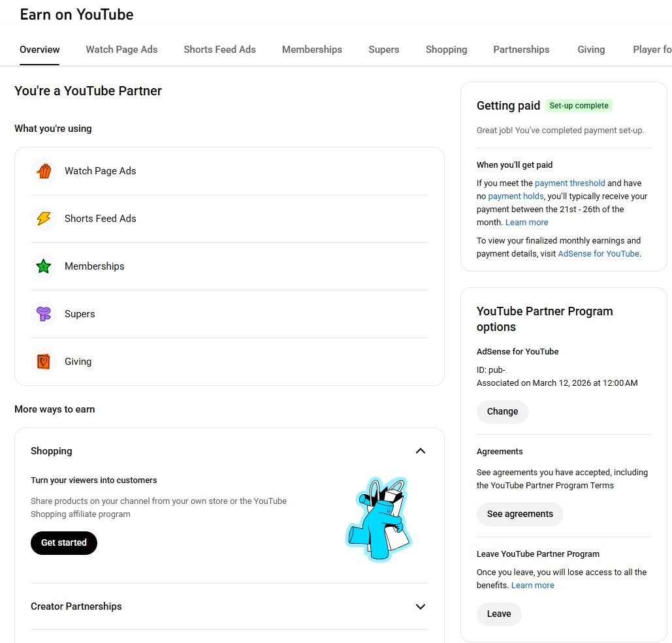Click the Watch Page Ads icon
Image resolution: width=672 pixels, height=643 pixels.
[44, 171]
